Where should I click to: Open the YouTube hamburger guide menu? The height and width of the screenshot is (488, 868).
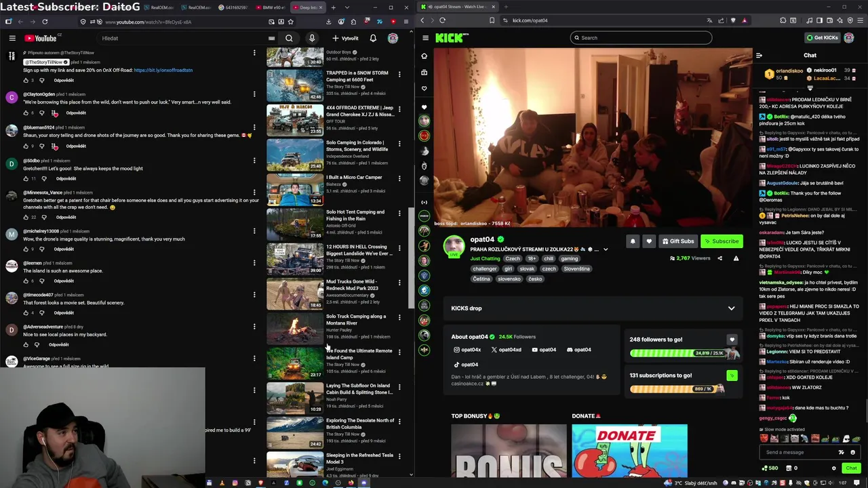coord(12,39)
